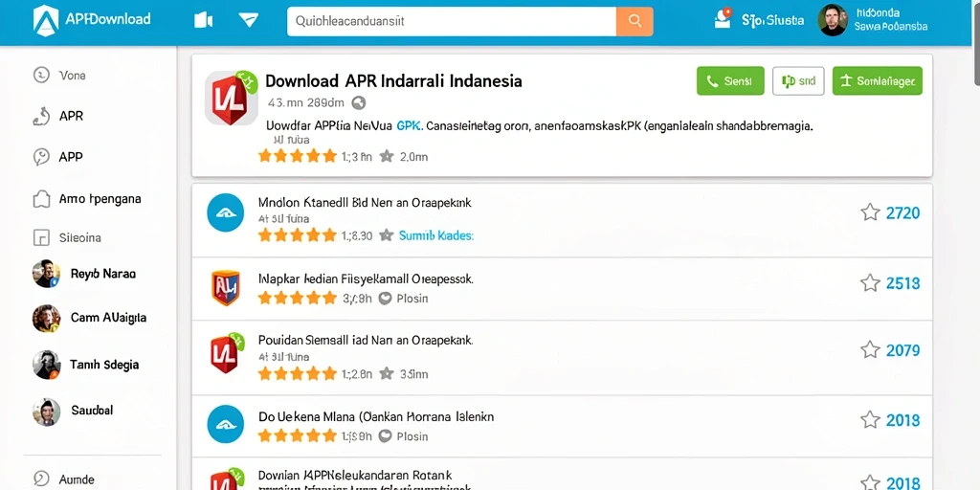
Task: Select first APR sidebar item
Action: pos(71,116)
